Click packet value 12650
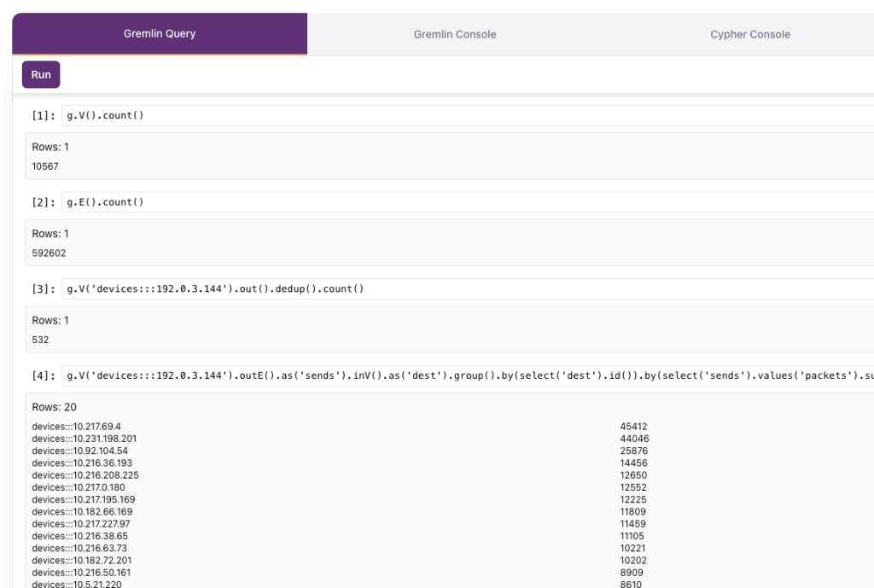 click(634, 475)
